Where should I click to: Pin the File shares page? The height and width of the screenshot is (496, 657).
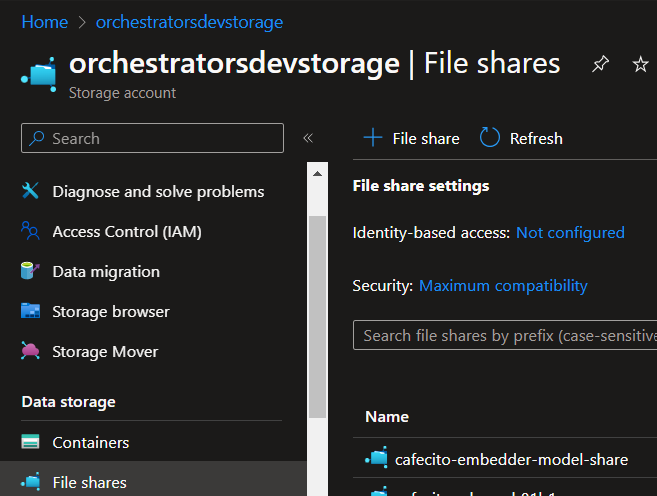[600, 65]
